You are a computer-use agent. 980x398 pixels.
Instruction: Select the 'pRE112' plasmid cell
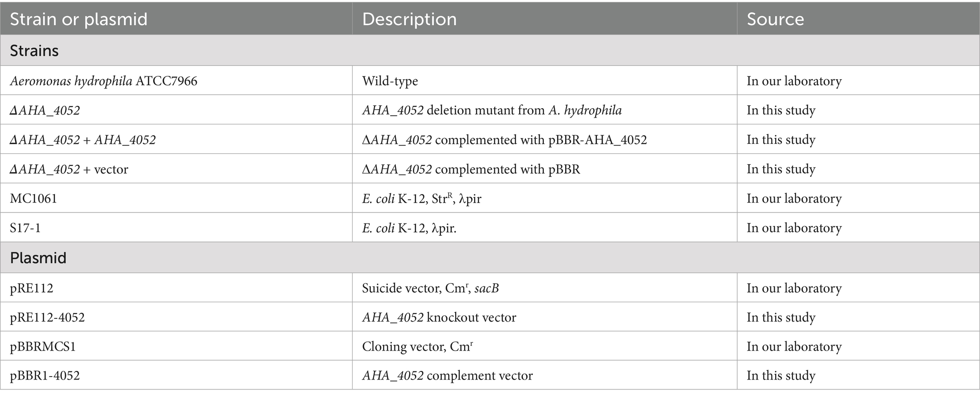[31, 288]
